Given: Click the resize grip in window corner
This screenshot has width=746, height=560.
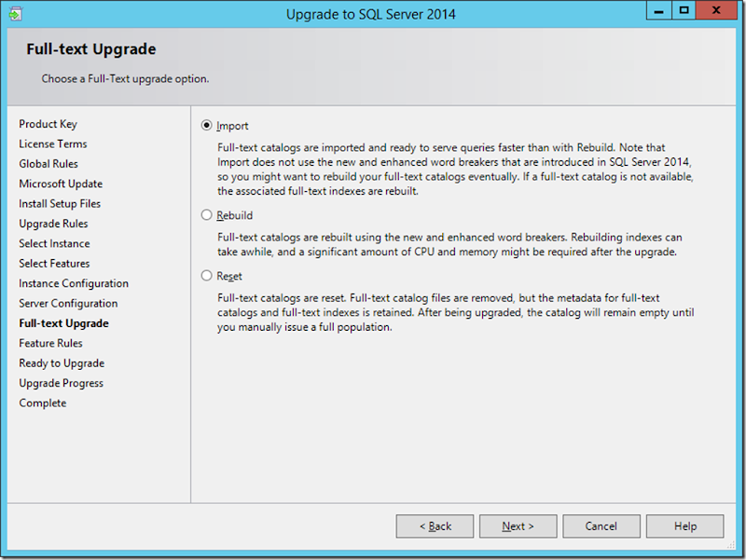Looking at the screenshot, I should (x=731, y=545).
